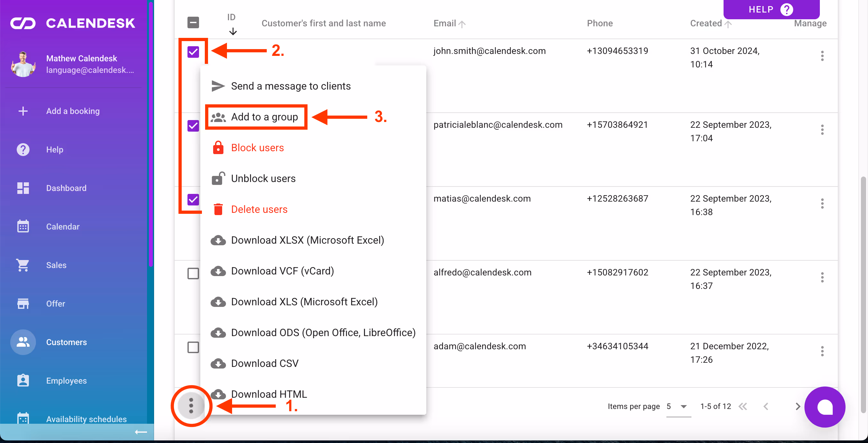The image size is (868, 443).
Task: Open the Dashboard sidebar icon
Action: (23, 188)
